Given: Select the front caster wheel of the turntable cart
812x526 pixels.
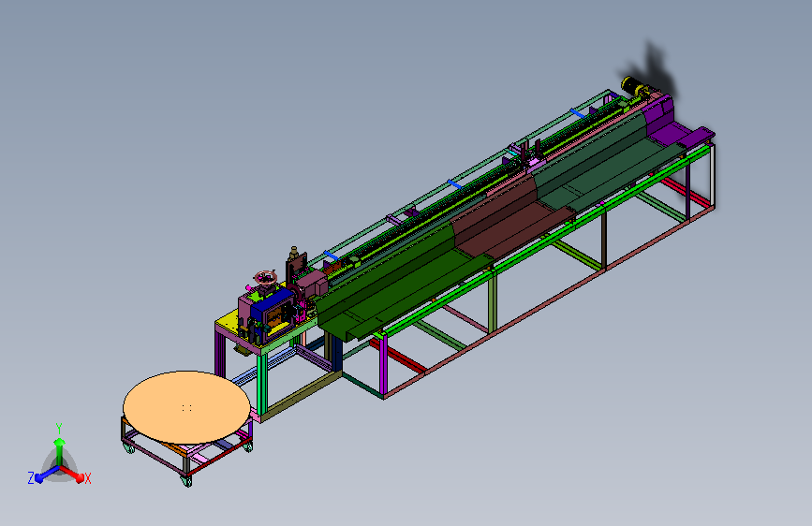Looking at the screenshot, I should [x=186, y=480].
